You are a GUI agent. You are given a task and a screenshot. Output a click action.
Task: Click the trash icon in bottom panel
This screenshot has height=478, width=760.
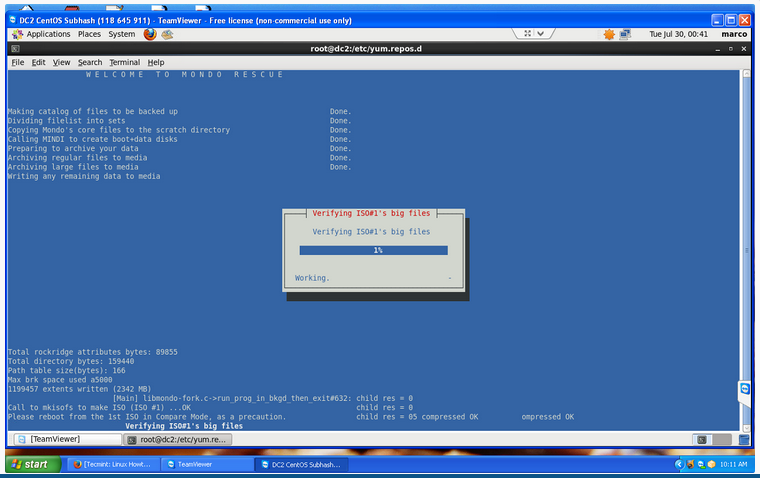click(744, 440)
